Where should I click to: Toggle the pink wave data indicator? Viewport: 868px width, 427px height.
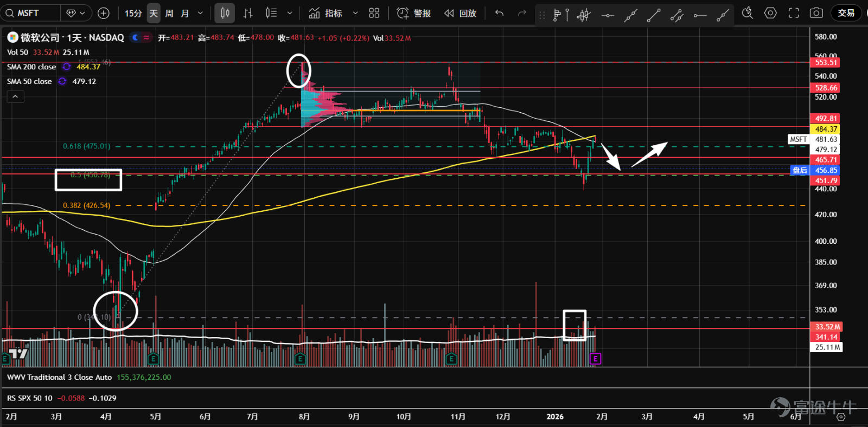146,37
